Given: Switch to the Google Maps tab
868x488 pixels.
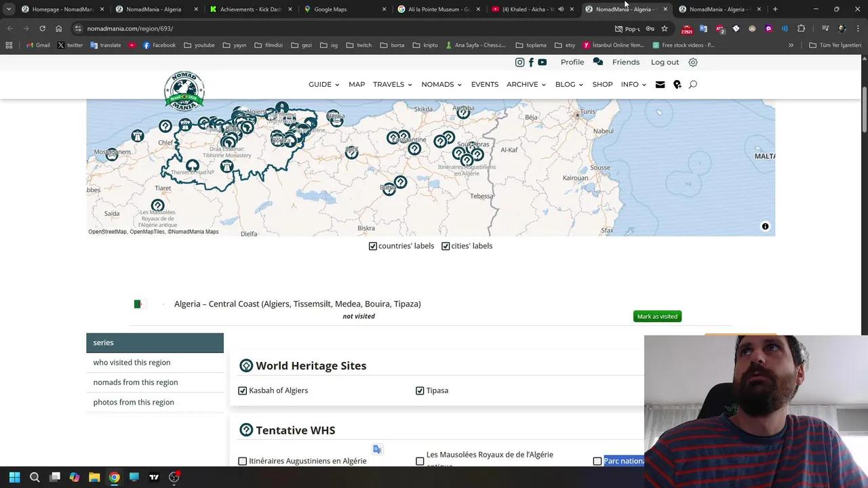Looking at the screenshot, I should click(x=344, y=9).
